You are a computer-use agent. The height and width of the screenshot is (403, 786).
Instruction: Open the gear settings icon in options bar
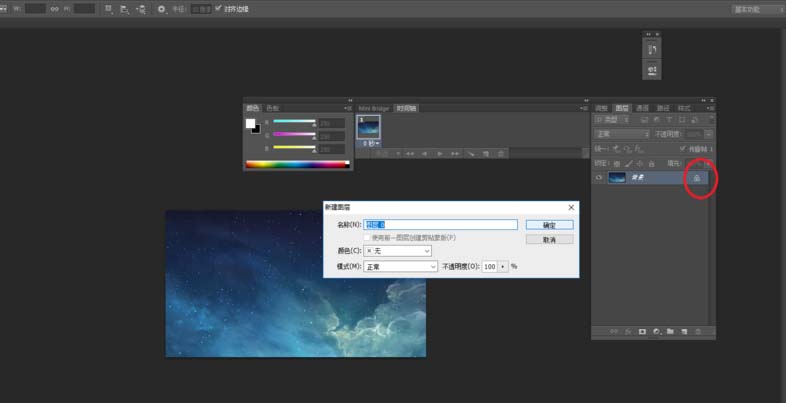pos(161,9)
